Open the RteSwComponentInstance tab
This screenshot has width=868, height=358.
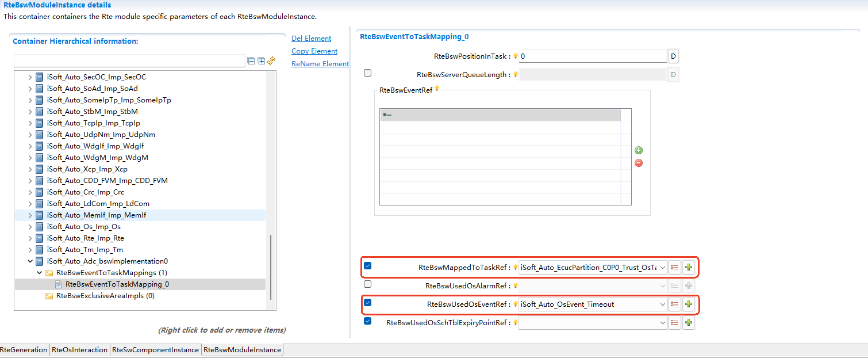(156, 350)
